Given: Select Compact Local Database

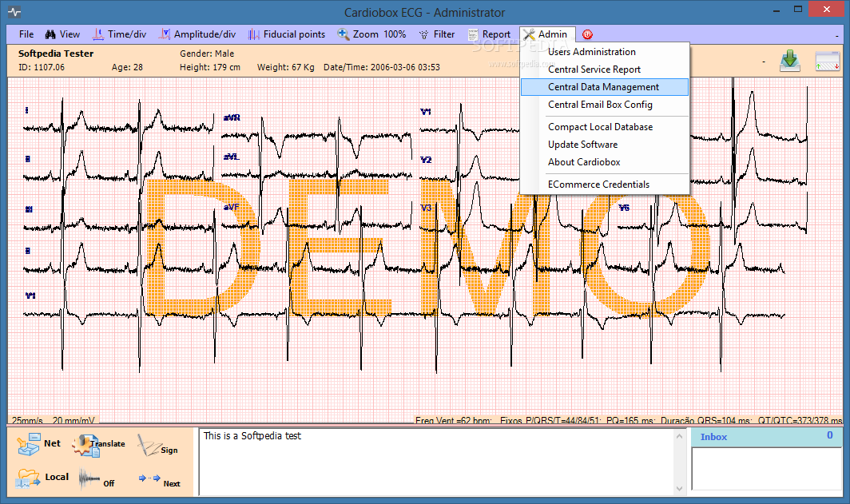Looking at the screenshot, I should (x=605, y=127).
